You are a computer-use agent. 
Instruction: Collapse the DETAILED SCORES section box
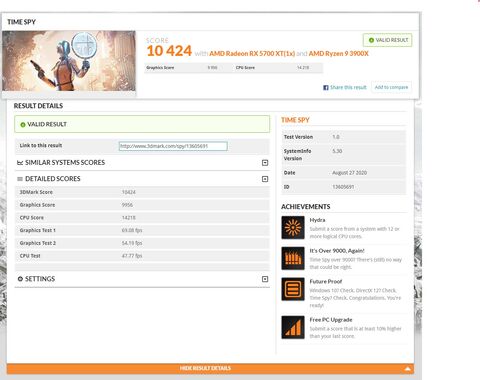265,179
